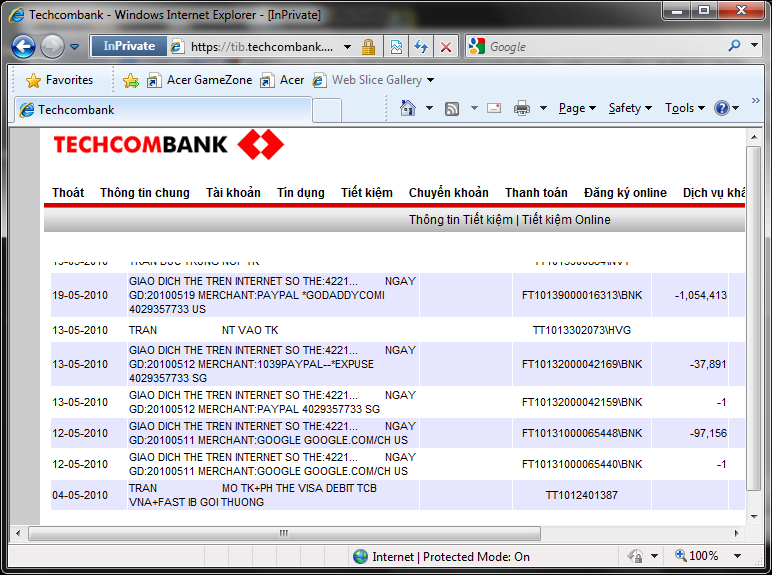Open the Safety menu
The image size is (777, 580).
(630, 108)
